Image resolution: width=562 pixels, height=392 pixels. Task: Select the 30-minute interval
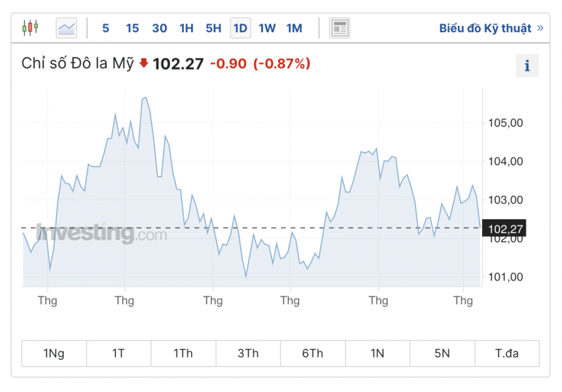point(159,28)
